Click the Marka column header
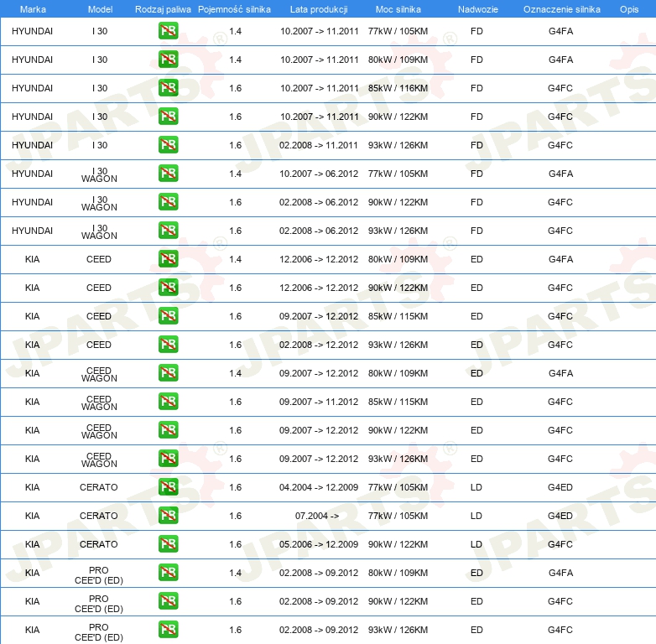 coord(33,8)
